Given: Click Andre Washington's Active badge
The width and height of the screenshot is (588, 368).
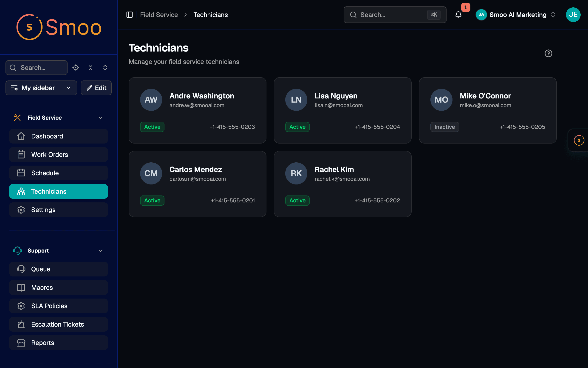Looking at the screenshot, I should pyautogui.click(x=152, y=127).
